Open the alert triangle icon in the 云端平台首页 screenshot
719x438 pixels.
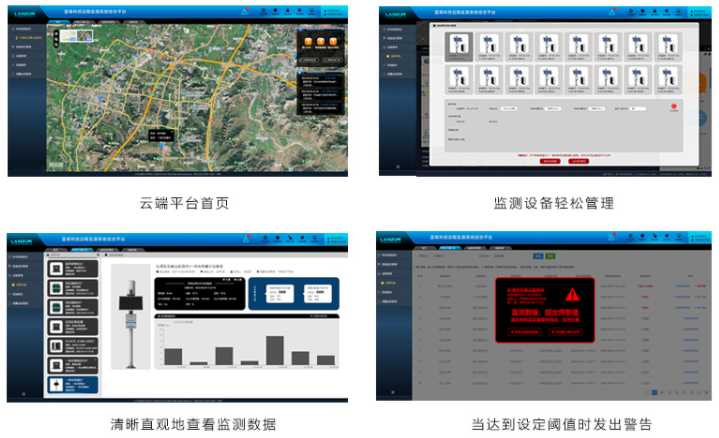(245, 10)
